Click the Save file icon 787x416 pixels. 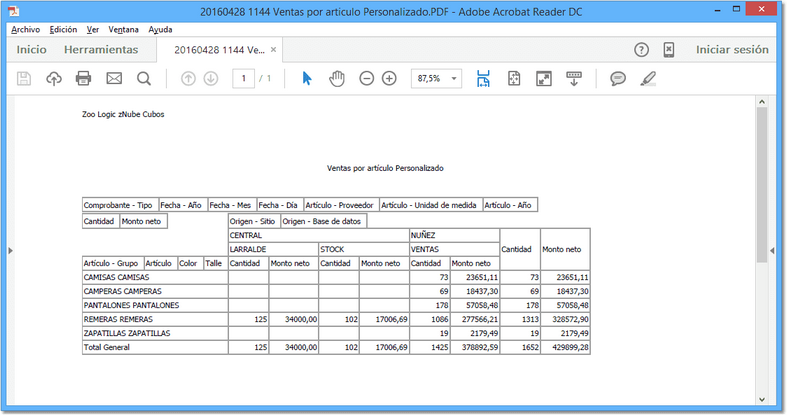pos(24,79)
